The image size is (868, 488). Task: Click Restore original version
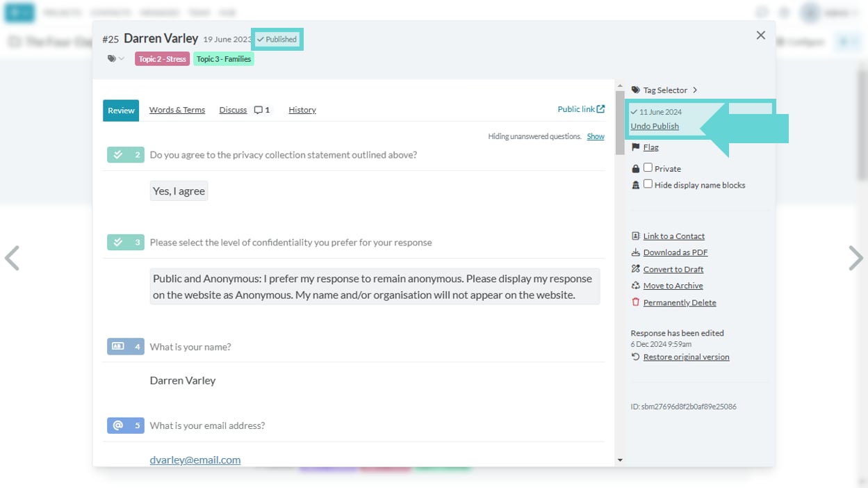pos(687,357)
